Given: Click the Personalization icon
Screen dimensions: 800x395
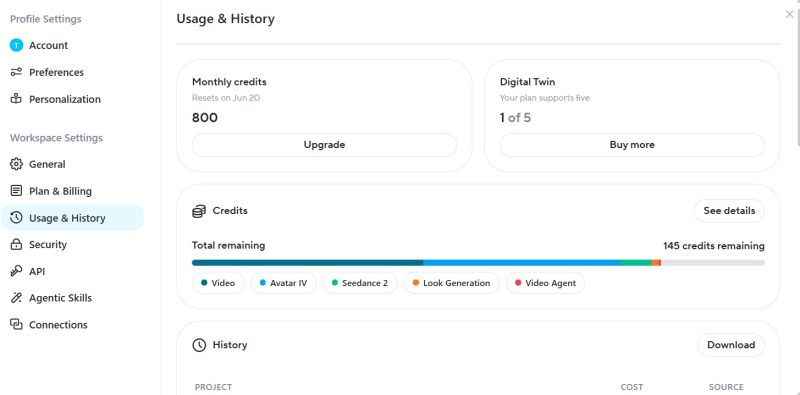Looking at the screenshot, I should pos(16,99).
